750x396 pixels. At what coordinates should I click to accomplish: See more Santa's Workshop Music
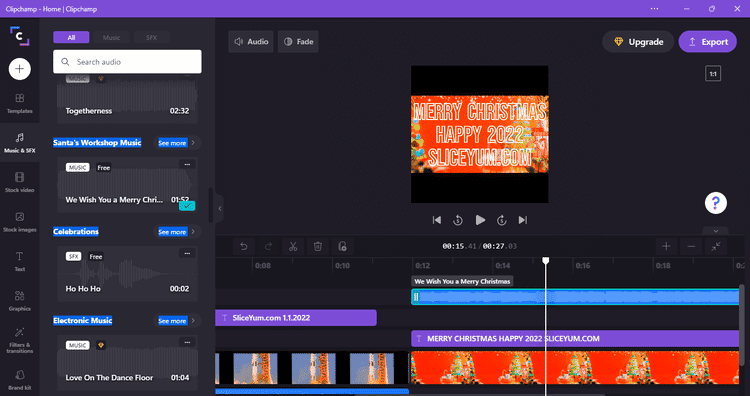tap(172, 143)
